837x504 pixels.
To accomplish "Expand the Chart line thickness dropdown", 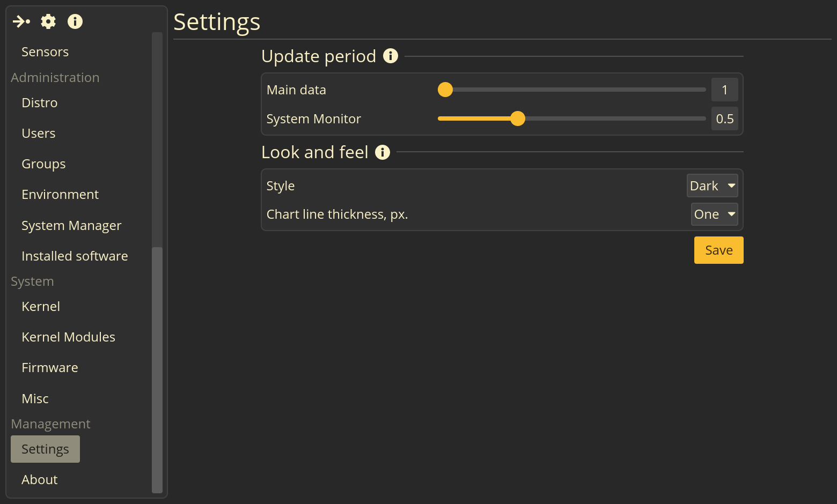I will (715, 214).
